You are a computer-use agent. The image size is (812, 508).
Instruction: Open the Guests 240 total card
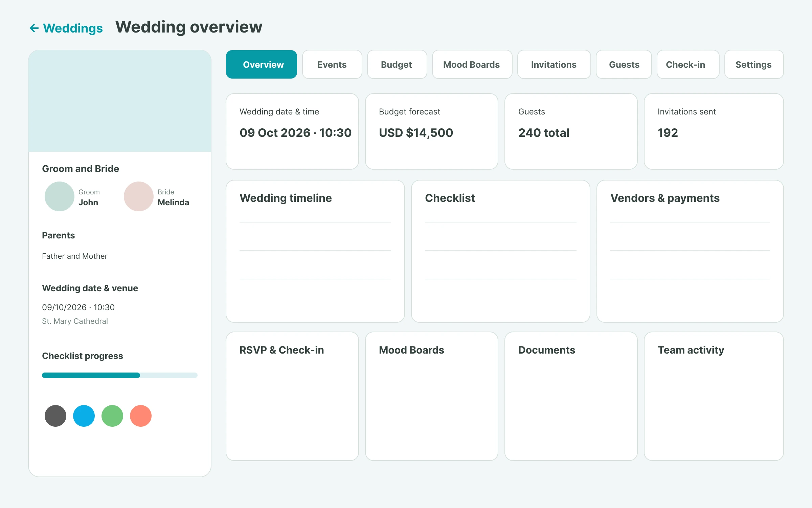click(x=571, y=131)
